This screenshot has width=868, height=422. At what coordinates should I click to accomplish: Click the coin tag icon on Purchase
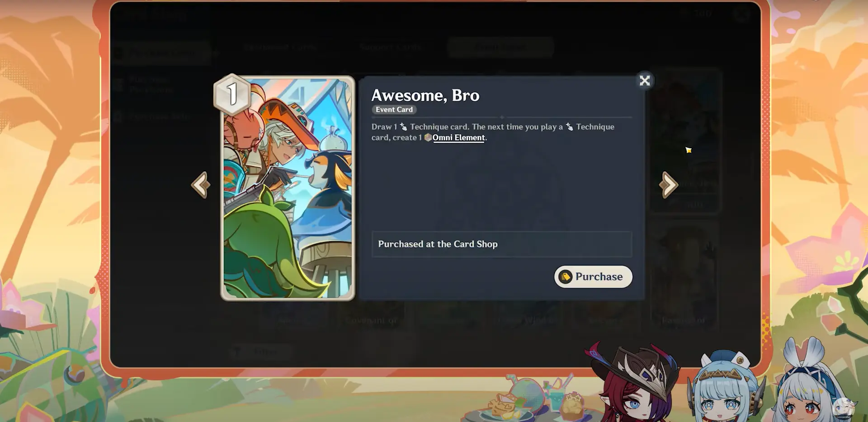coord(565,277)
